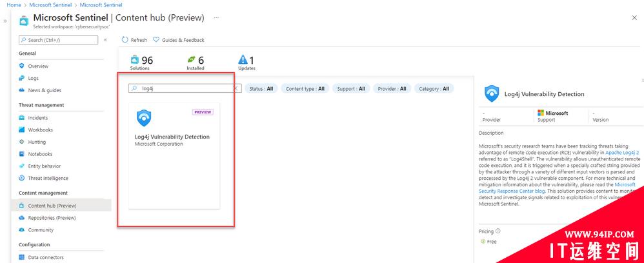644x263 pixels.
Task: Select the Entity behavior icon
Action: (22, 166)
